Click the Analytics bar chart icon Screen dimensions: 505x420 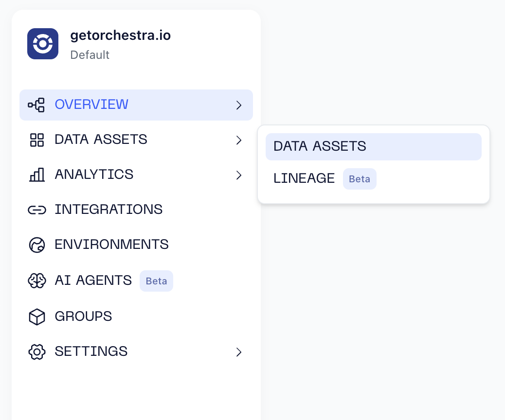click(x=36, y=175)
